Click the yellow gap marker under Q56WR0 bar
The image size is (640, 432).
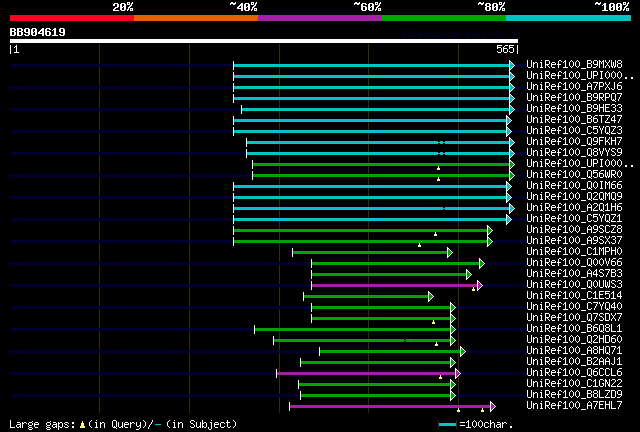click(438, 179)
